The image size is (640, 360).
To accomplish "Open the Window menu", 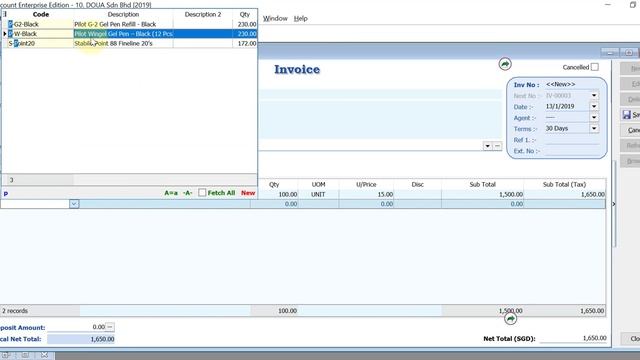I will [275, 18].
